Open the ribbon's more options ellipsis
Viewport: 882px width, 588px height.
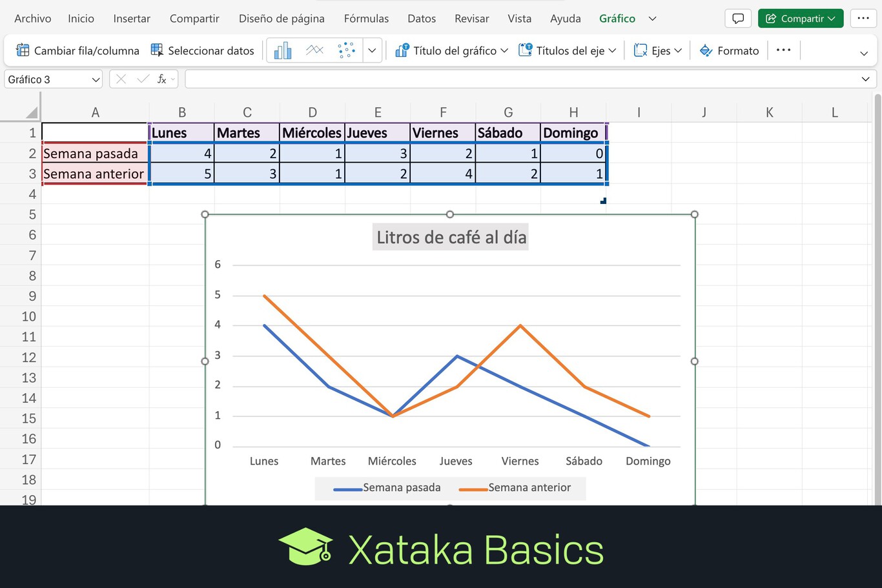[783, 50]
